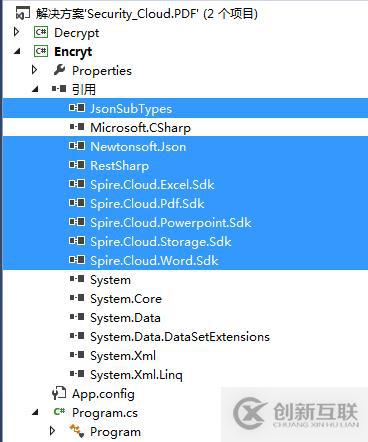Viewport: 368px width, 442px height.
Task: Select the System reference label
Action: pos(110,280)
